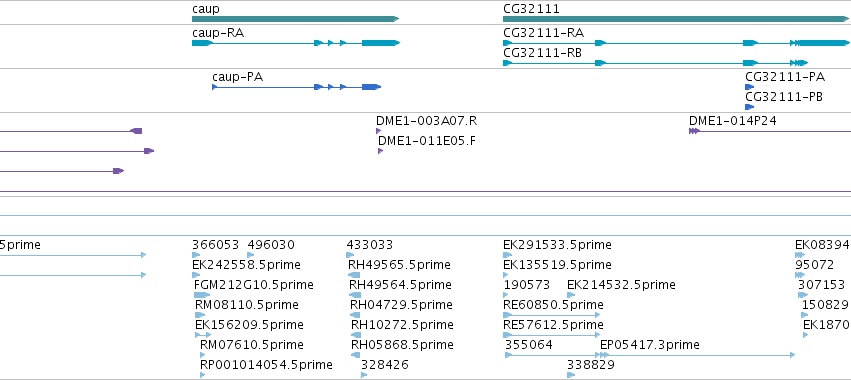Click RE60850.5prime label

(x=553, y=305)
